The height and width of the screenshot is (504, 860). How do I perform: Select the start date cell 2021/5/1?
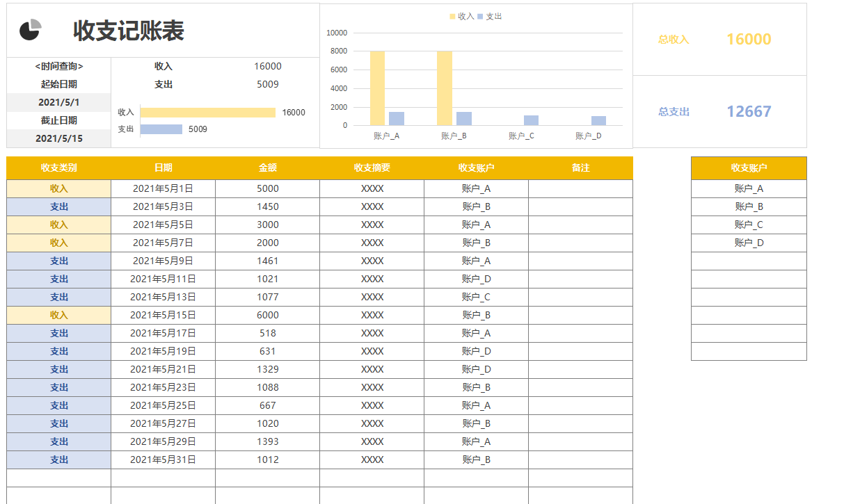pyautogui.click(x=58, y=102)
